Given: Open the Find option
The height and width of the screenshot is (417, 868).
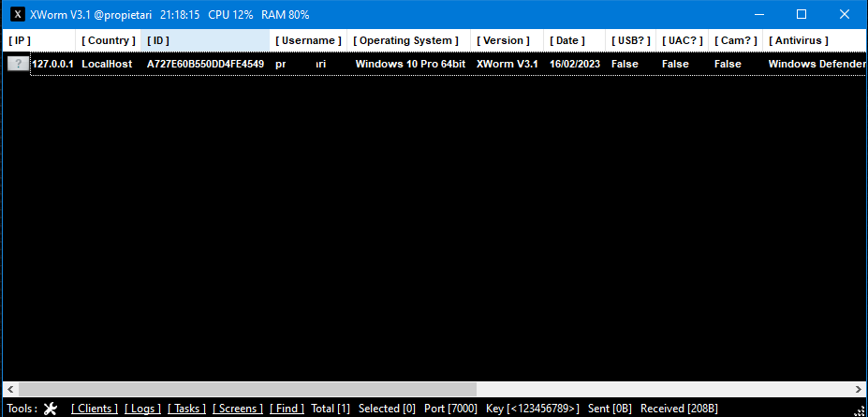Looking at the screenshot, I should (287, 409).
